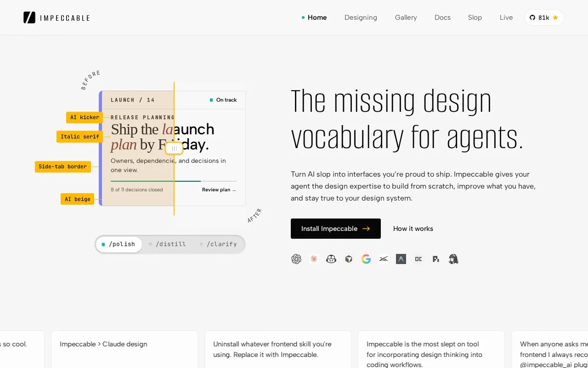
Task: Click the AI beige annotation label
Action: click(77, 199)
